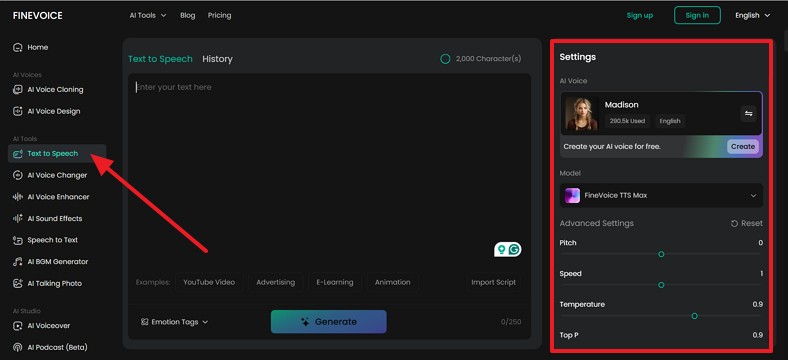Open the English language dropdown

pos(752,16)
